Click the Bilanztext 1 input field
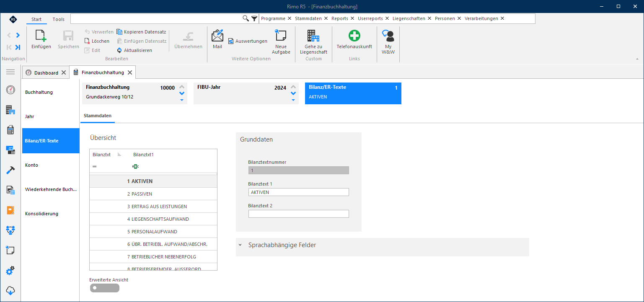Image resolution: width=644 pixels, height=302 pixels. tap(299, 192)
